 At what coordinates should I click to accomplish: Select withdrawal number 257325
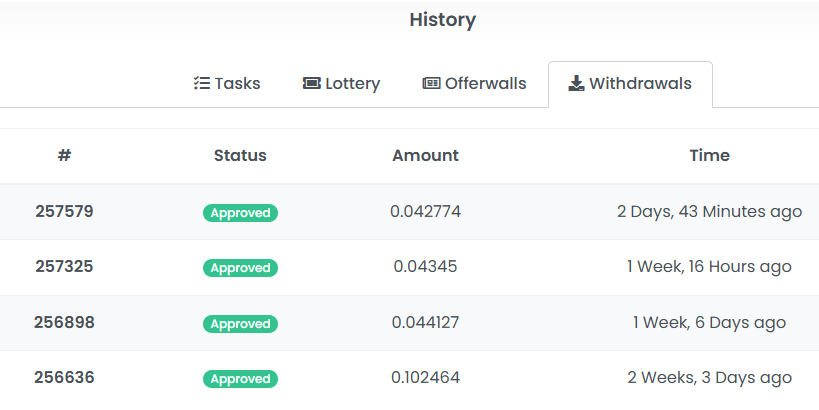click(64, 266)
